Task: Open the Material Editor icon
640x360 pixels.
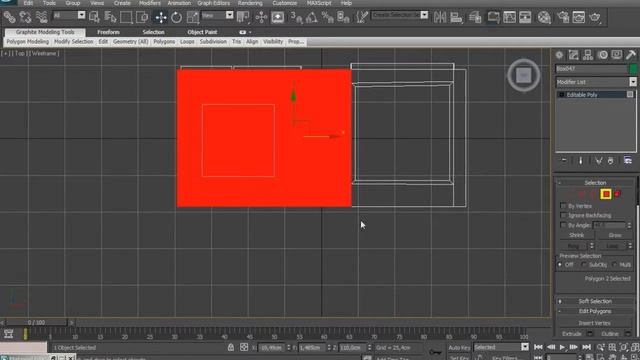Action: (x=544, y=17)
